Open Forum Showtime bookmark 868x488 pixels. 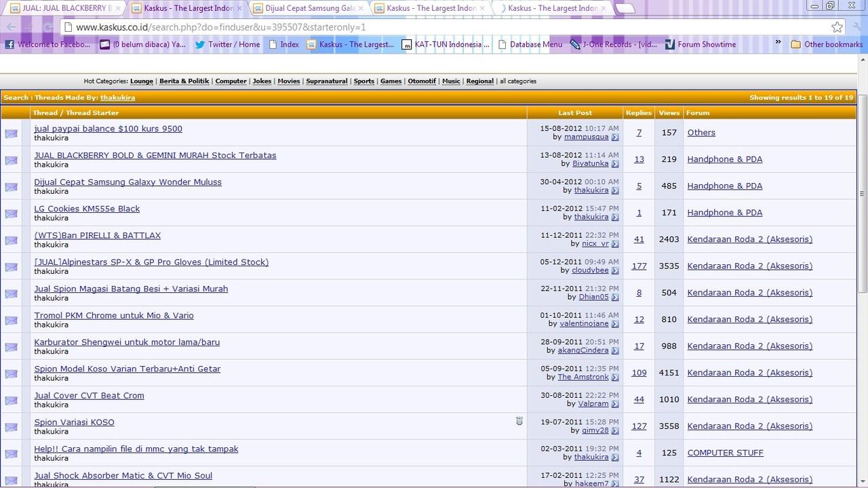pos(701,45)
